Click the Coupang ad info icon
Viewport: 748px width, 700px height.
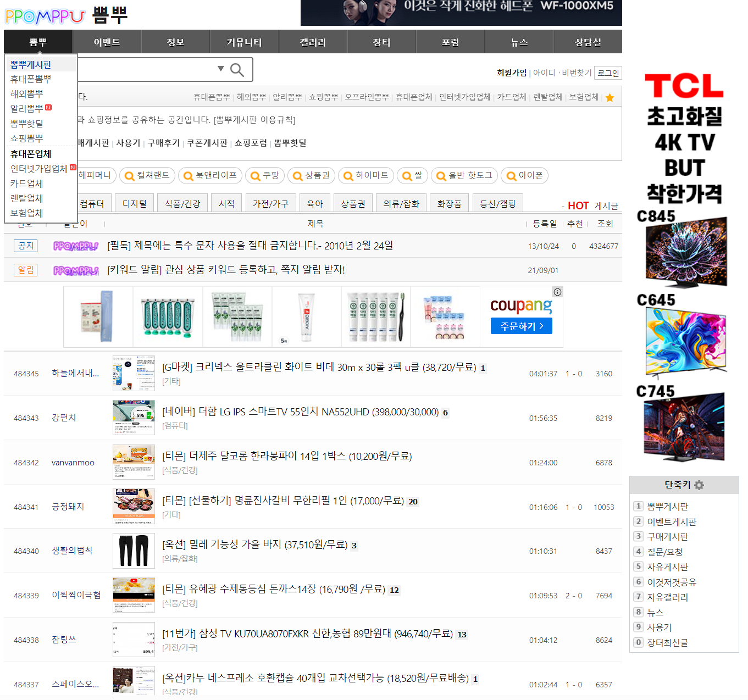tap(557, 292)
